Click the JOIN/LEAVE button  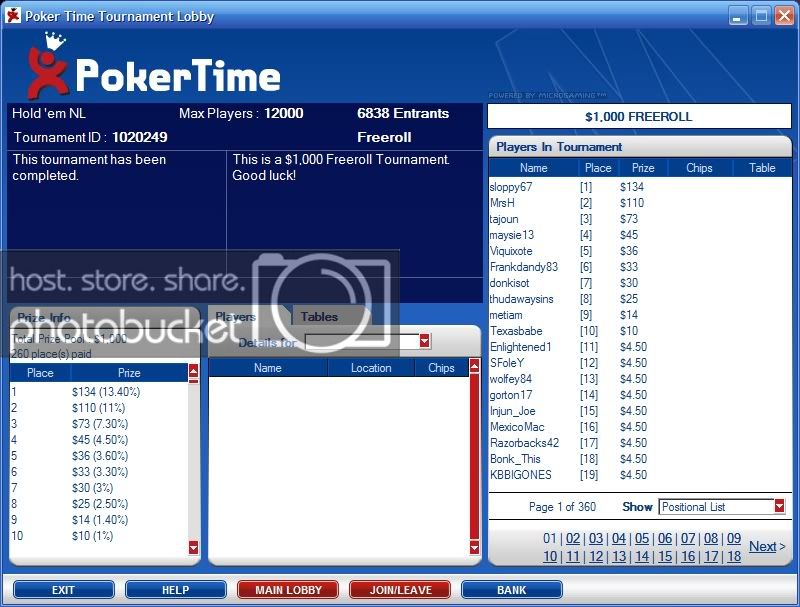click(x=401, y=590)
